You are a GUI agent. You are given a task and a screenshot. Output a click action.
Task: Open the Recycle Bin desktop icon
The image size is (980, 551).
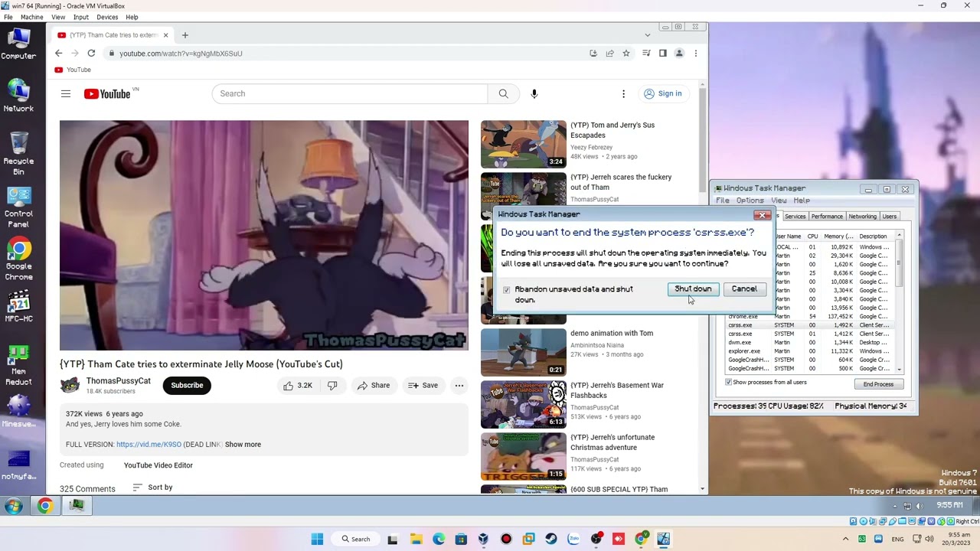click(18, 153)
